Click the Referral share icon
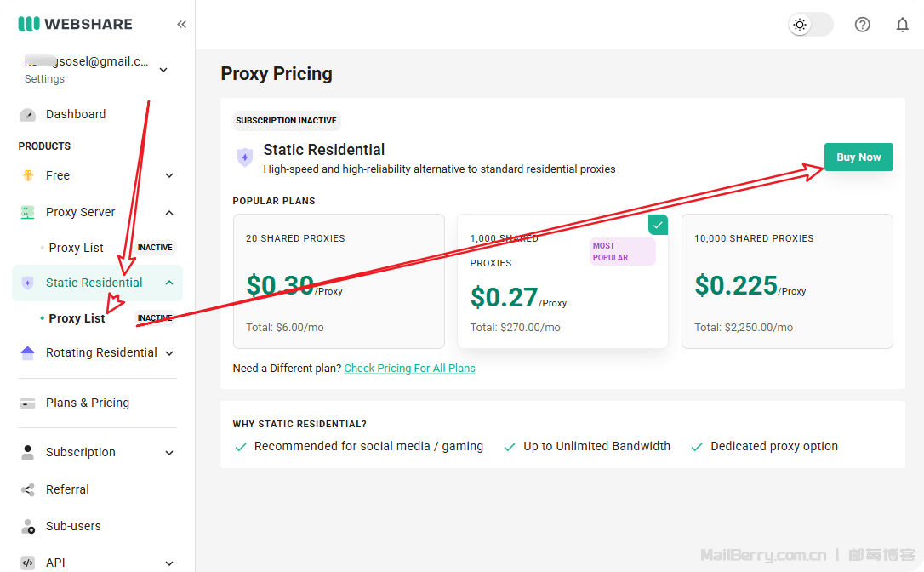This screenshot has height=572, width=924. click(28, 489)
